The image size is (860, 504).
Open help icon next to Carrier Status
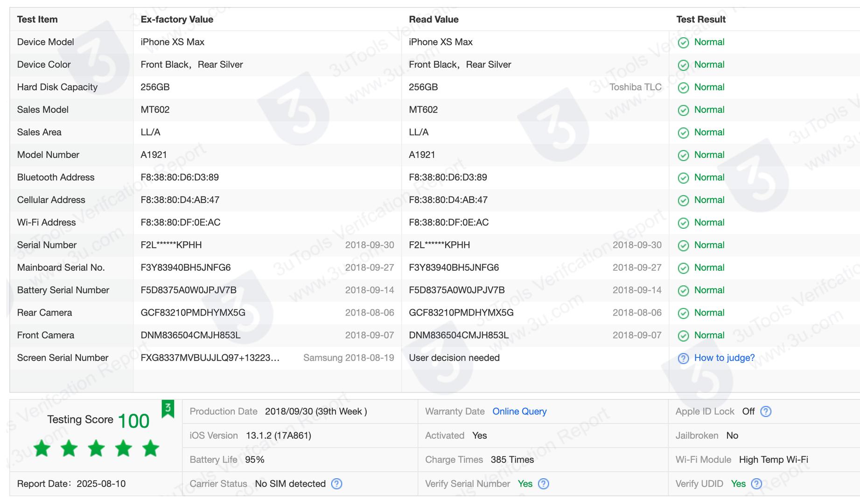pyautogui.click(x=336, y=484)
